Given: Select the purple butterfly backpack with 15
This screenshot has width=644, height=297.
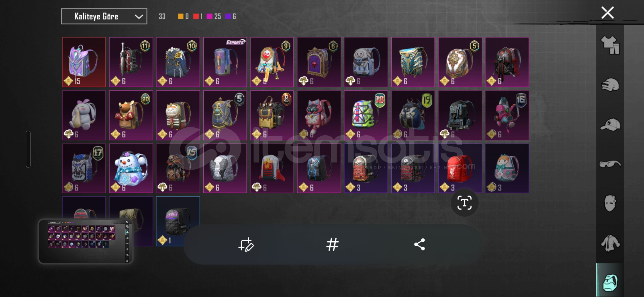Looking at the screenshot, I should [x=84, y=62].
